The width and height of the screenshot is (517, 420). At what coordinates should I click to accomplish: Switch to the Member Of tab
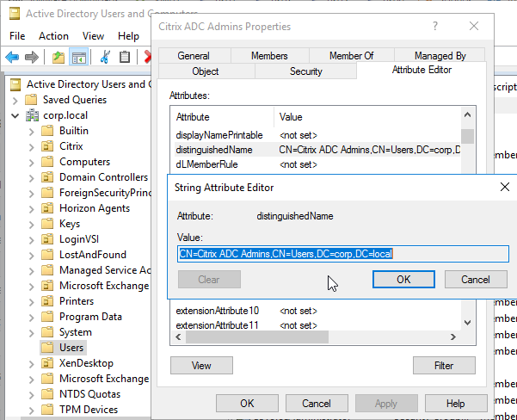tap(352, 56)
